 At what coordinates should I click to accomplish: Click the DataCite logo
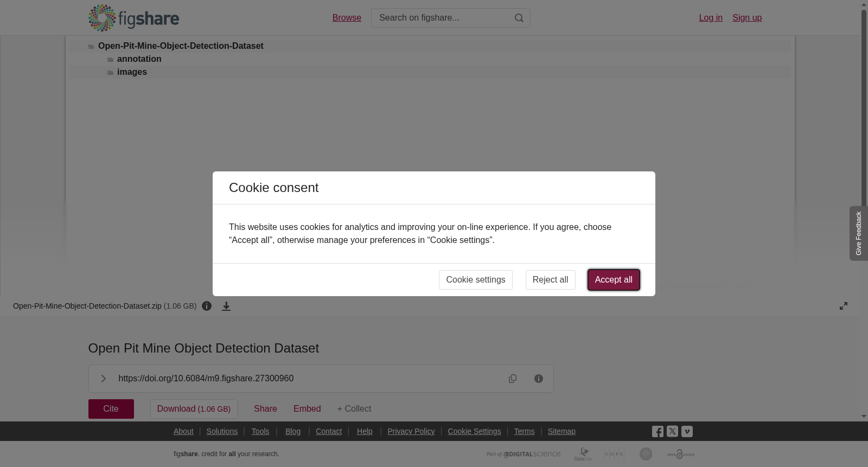(583, 454)
